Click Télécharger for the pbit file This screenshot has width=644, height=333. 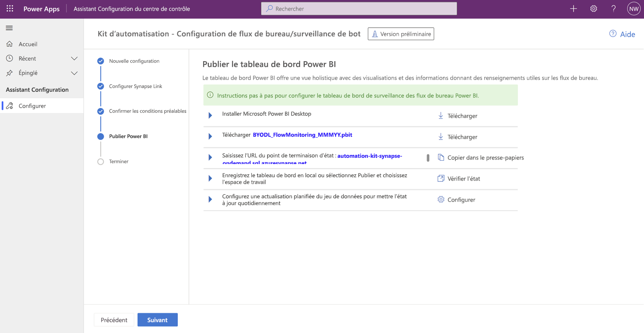pos(462,137)
